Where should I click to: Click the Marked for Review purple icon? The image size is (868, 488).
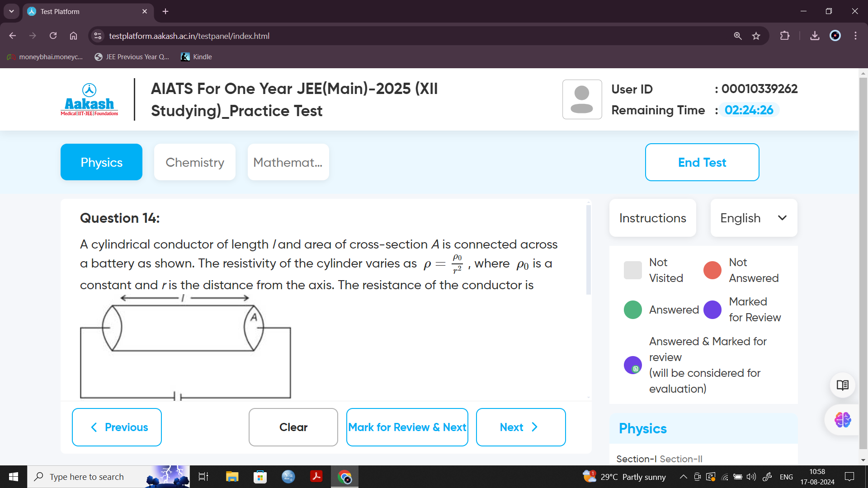713,309
